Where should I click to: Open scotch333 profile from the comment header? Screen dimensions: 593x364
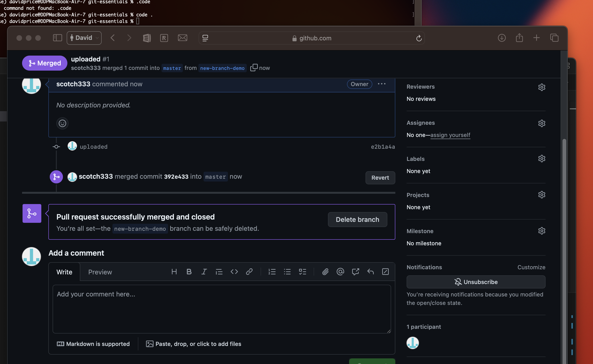pyautogui.click(x=73, y=84)
